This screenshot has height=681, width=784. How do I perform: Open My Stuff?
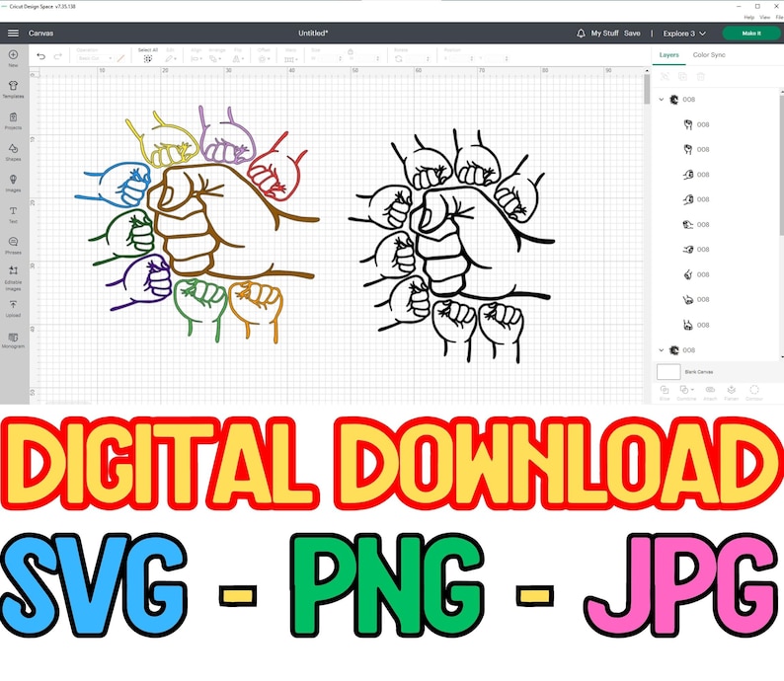click(x=604, y=33)
